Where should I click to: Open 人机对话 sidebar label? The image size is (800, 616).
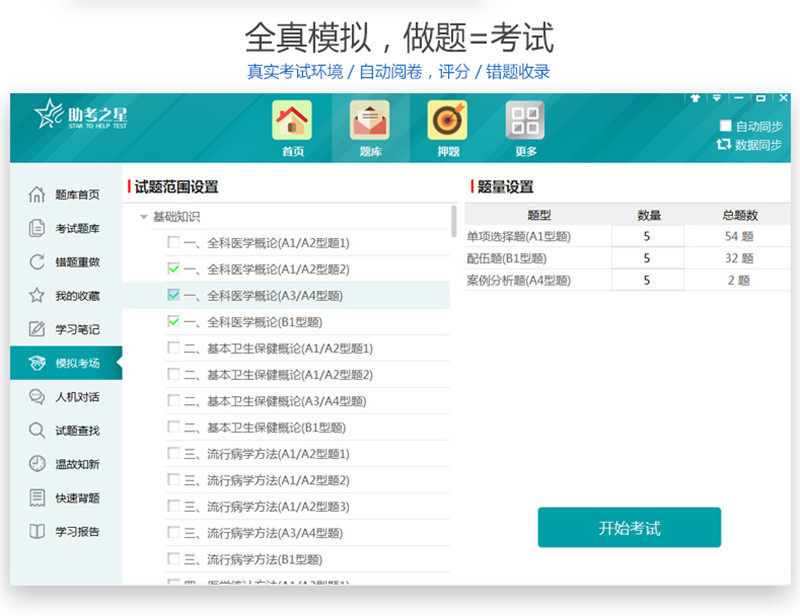point(78,397)
